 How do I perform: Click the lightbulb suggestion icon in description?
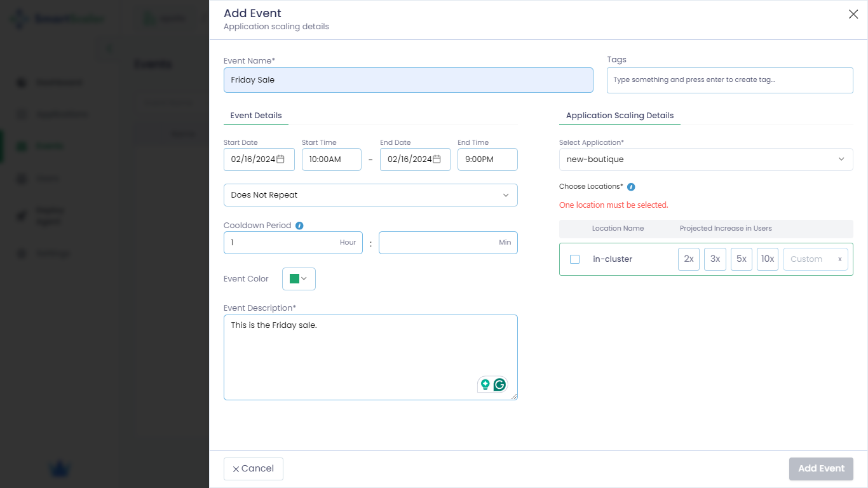click(485, 384)
